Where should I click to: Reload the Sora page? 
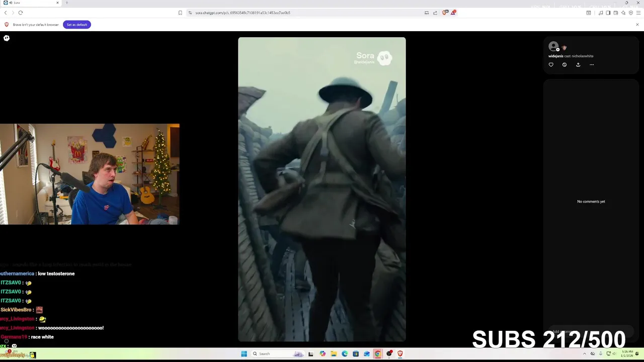point(20,13)
